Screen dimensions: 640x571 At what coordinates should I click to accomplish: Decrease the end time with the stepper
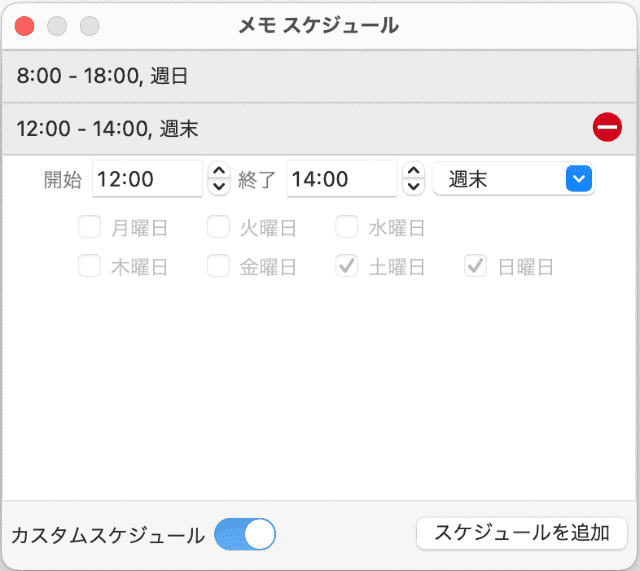pyautogui.click(x=412, y=187)
